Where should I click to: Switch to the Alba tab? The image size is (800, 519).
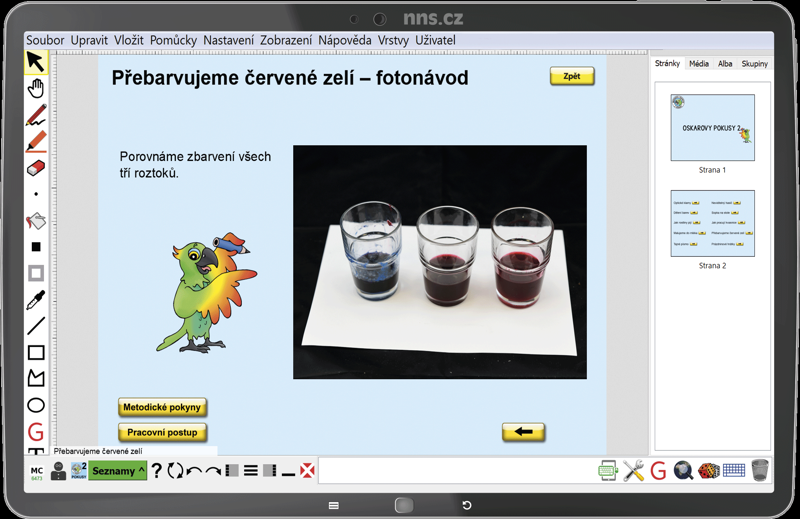pos(725,63)
